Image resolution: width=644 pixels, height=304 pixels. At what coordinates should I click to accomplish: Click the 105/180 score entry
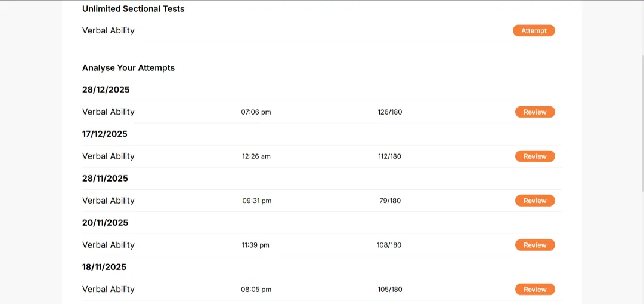point(390,290)
